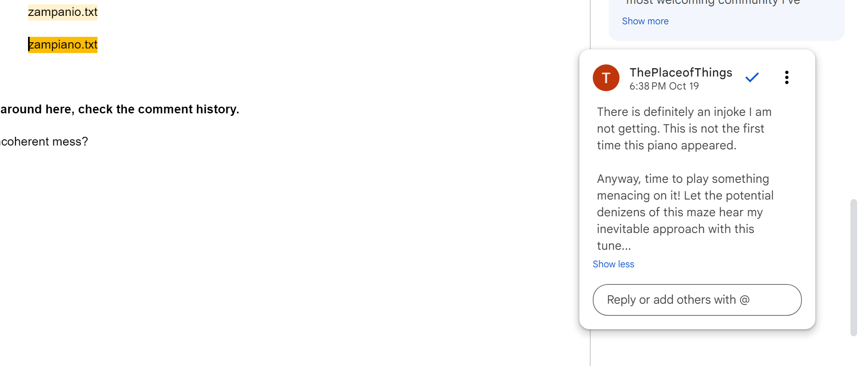Select the light-highlighted zampanio.txt text
The width and height of the screenshot is (868, 366).
(x=63, y=12)
